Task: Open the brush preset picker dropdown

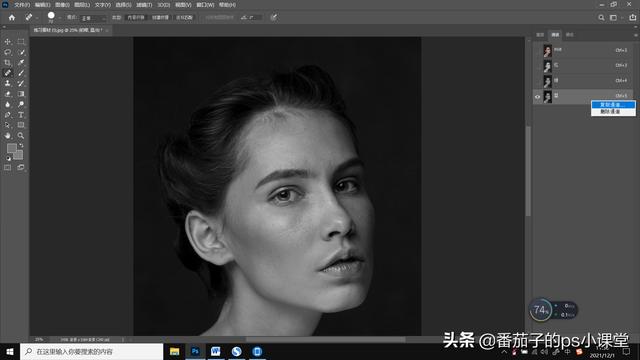Action: (x=59, y=18)
